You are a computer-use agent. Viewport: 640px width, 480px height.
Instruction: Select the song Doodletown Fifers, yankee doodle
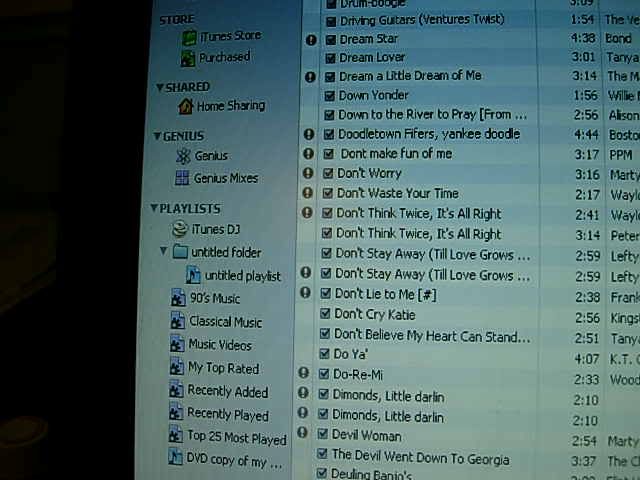point(429,134)
